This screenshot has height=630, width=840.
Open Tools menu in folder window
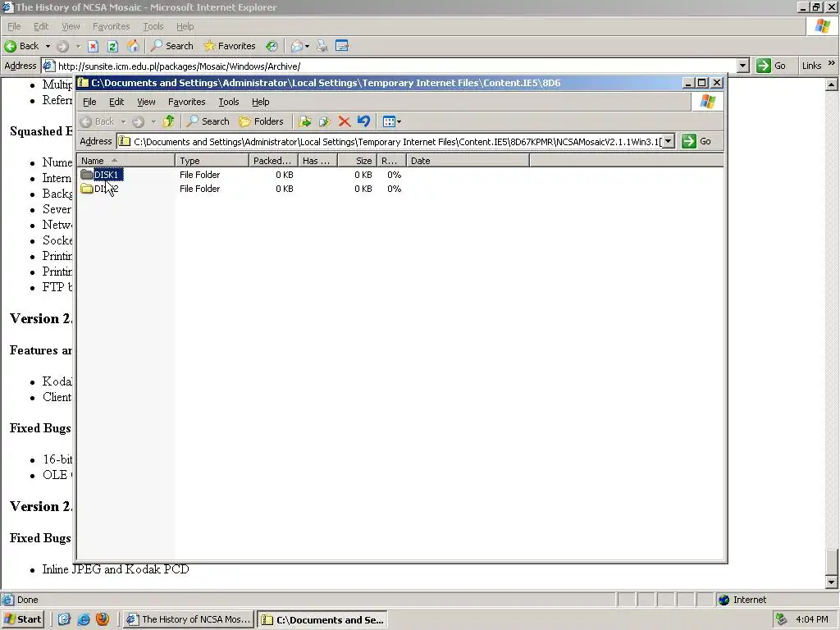click(x=228, y=102)
